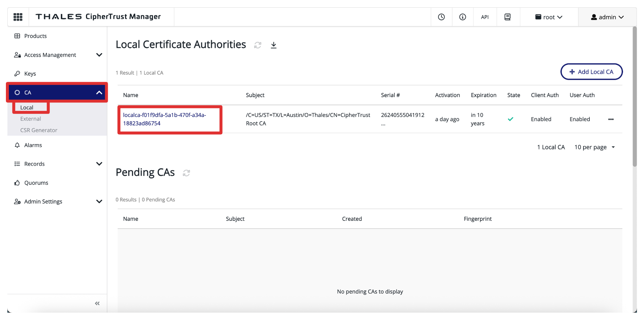Open the root domain dropdown

pyautogui.click(x=549, y=17)
